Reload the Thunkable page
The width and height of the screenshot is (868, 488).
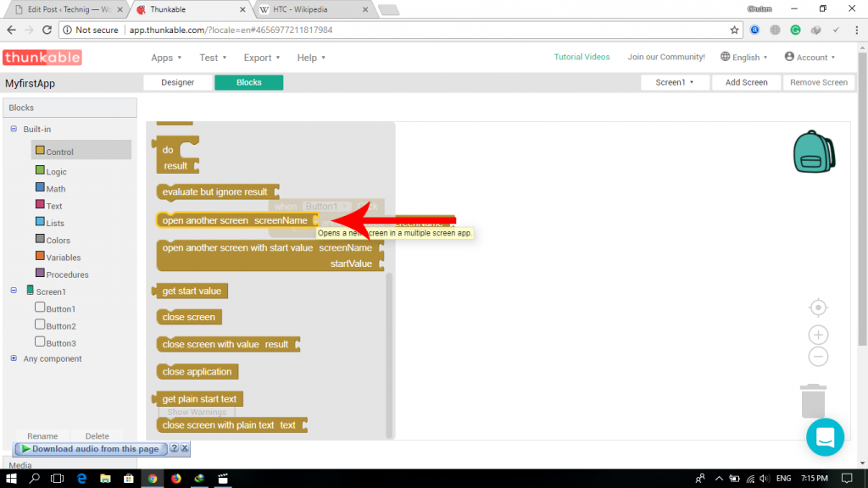47,30
